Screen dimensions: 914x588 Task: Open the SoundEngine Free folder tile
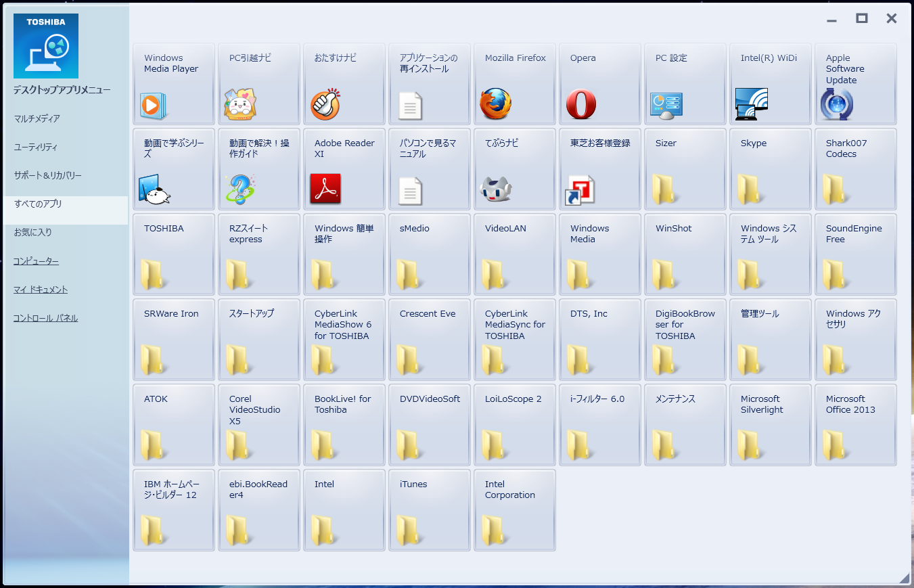click(856, 254)
